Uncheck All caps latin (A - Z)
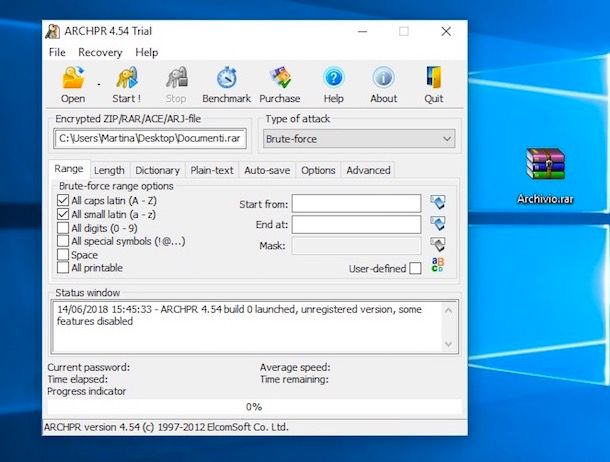This screenshot has height=462, width=610. [63, 200]
